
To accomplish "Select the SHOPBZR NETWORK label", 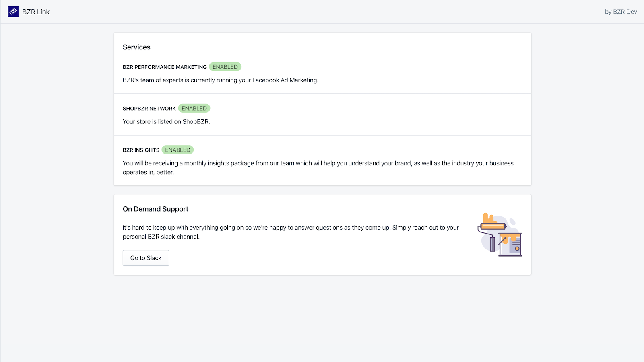I will [x=149, y=109].
